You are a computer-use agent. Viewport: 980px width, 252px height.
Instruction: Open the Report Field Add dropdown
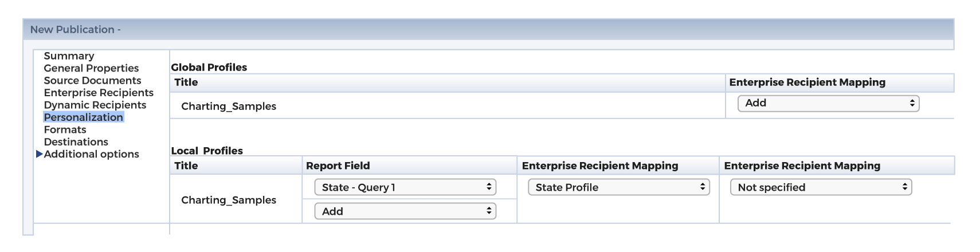405,211
